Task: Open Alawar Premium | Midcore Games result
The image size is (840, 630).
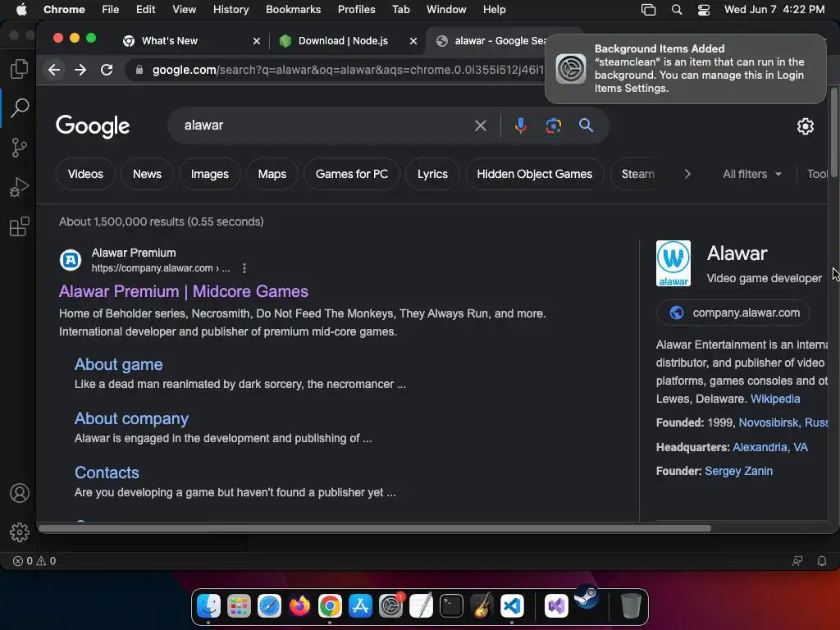Action: point(184,291)
